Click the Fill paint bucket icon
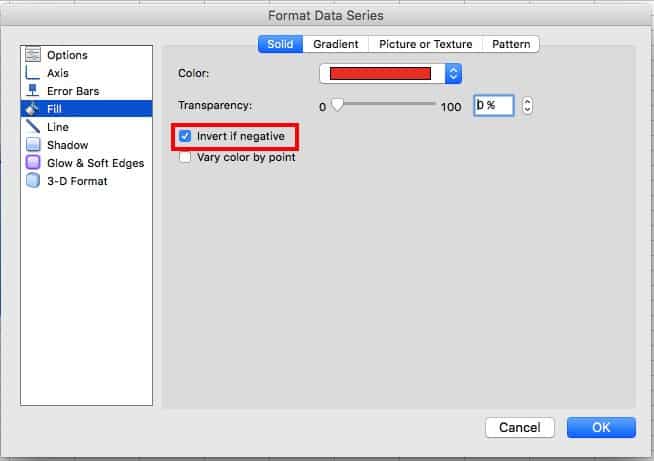The image size is (654, 461). point(32,109)
